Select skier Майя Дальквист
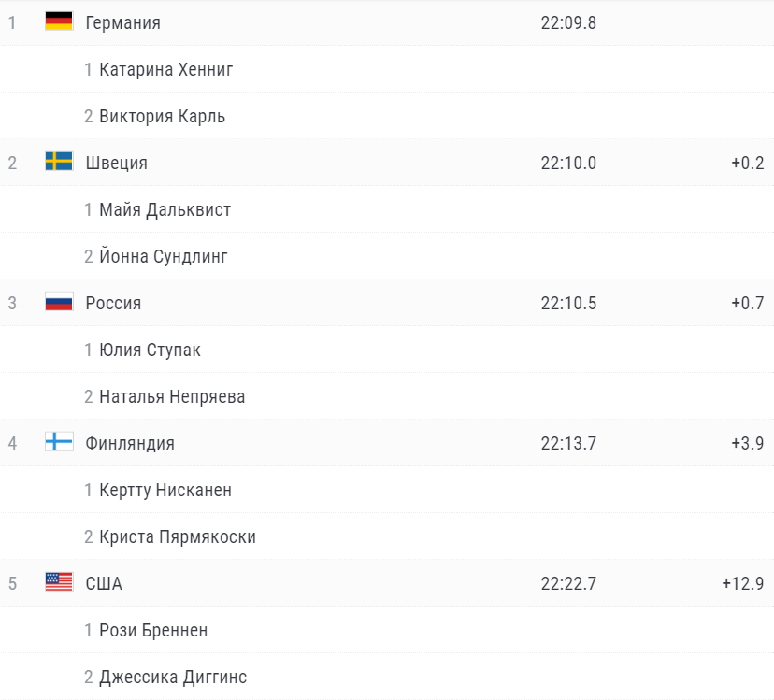 click(x=165, y=209)
